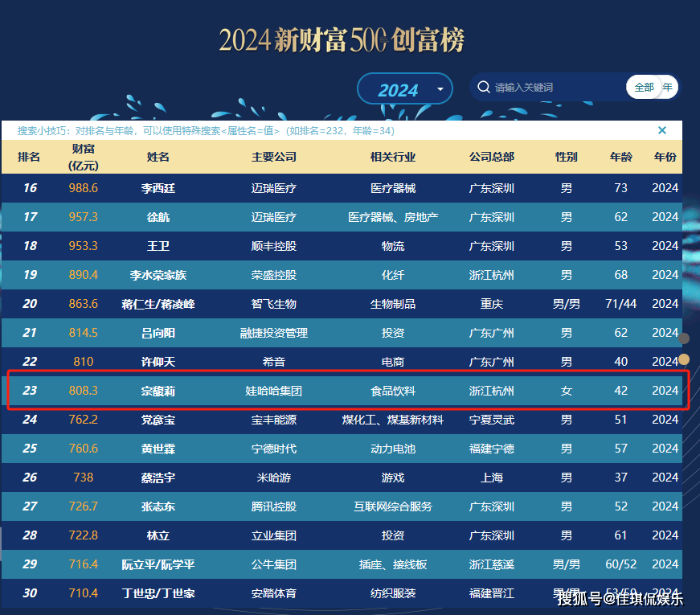
Task: Click the wealth value 957.3
Action: [83, 217]
